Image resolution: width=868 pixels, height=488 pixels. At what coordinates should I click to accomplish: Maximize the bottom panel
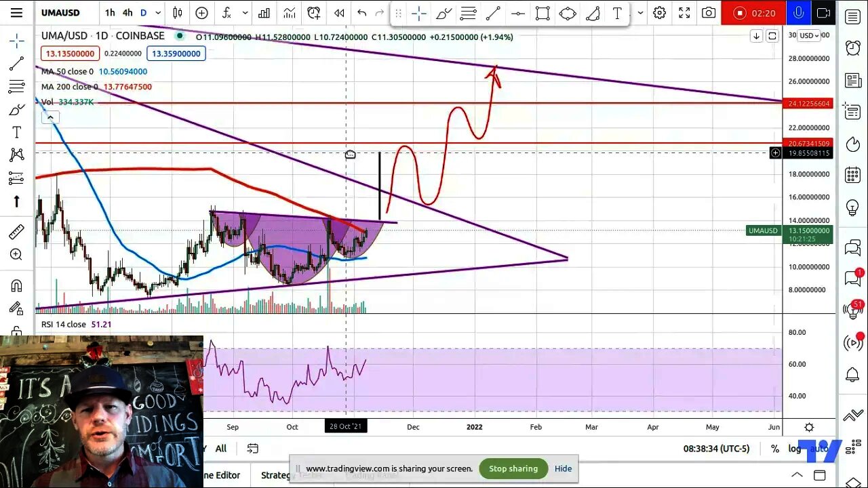819,475
